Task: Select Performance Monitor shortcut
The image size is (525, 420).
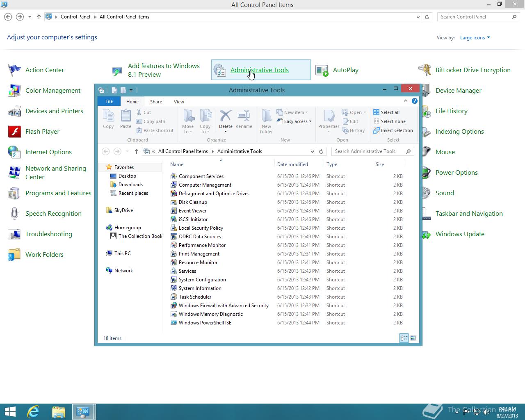Action: [x=202, y=245]
